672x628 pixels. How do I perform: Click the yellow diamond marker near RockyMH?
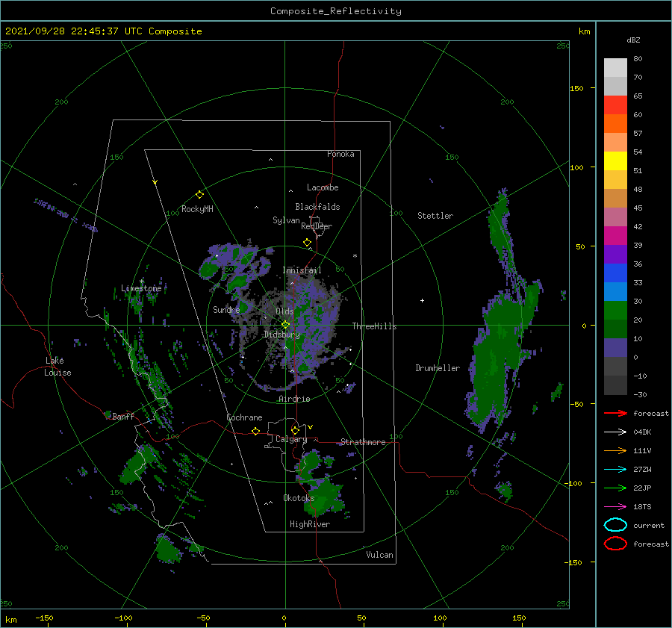click(x=199, y=195)
